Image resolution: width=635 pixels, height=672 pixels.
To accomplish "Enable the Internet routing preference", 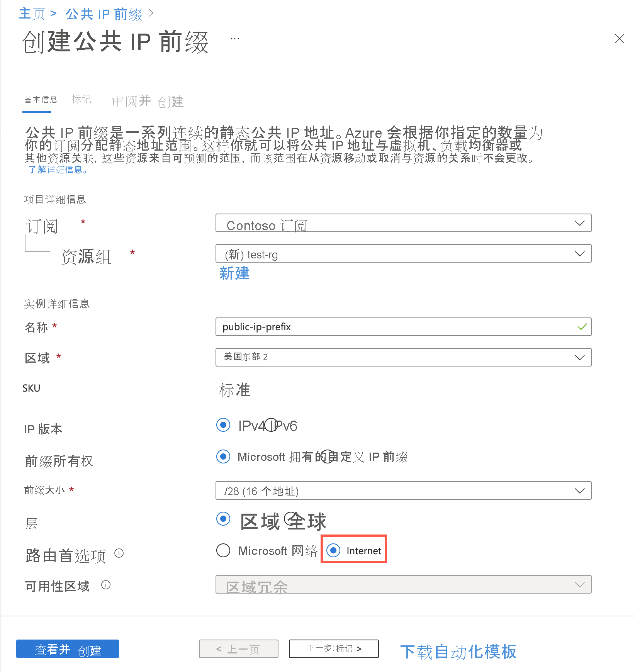I will (x=334, y=550).
